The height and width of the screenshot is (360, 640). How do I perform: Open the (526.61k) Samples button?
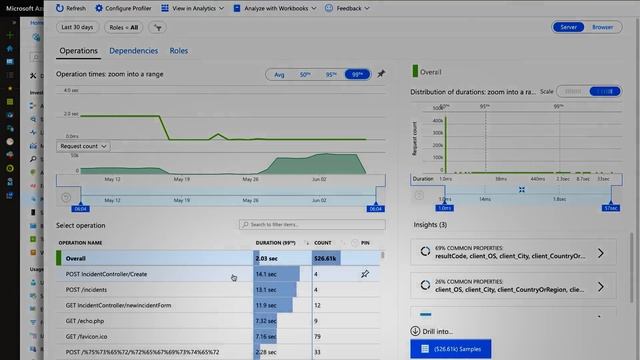[x=451, y=349]
